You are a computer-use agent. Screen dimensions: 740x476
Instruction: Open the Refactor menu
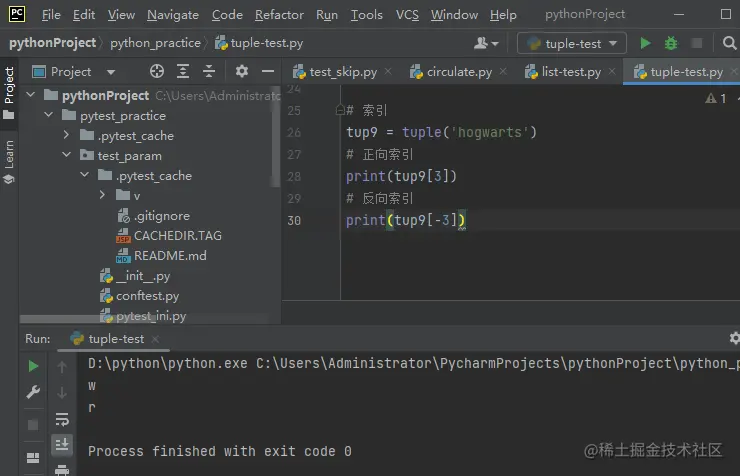coord(279,15)
